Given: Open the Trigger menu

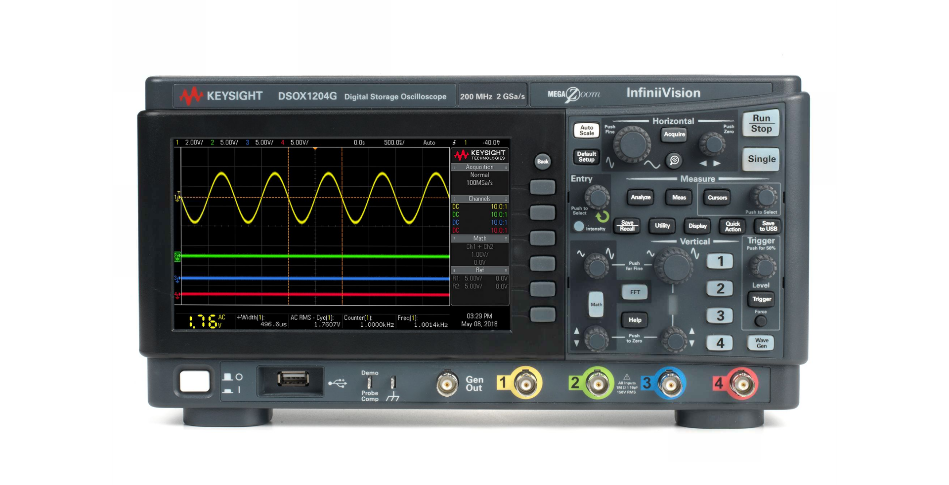Looking at the screenshot, I should tap(761, 298).
